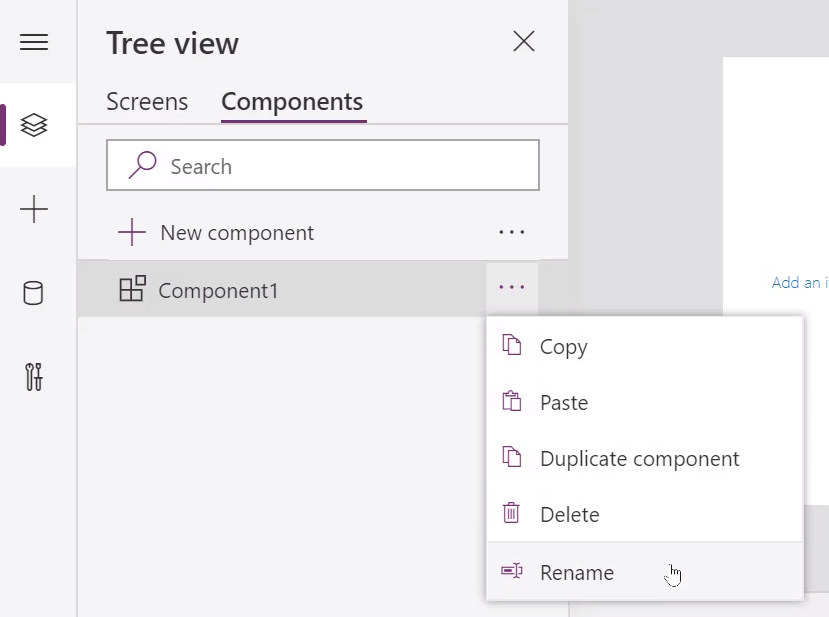
Task: Open the Insert plus icon in sidebar
Action: (34, 209)
